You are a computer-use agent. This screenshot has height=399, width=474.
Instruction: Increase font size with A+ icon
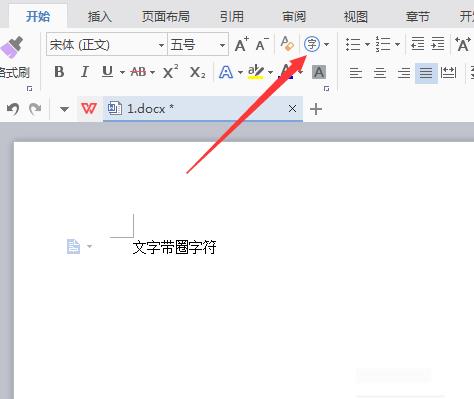[242, 44]
